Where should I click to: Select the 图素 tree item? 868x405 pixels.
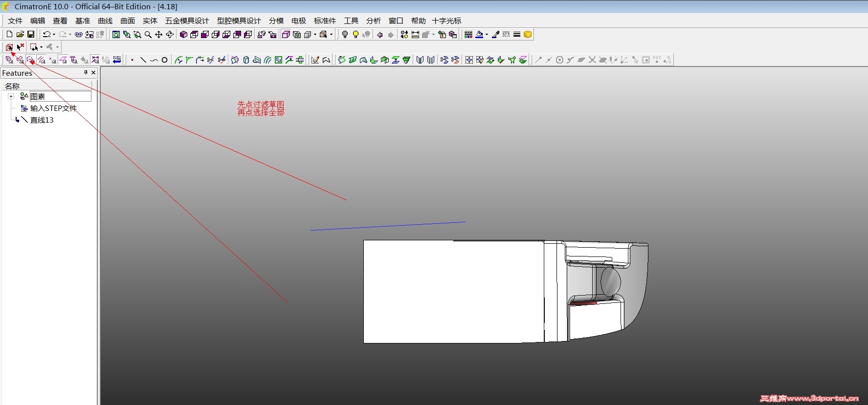tap(37, 96)
